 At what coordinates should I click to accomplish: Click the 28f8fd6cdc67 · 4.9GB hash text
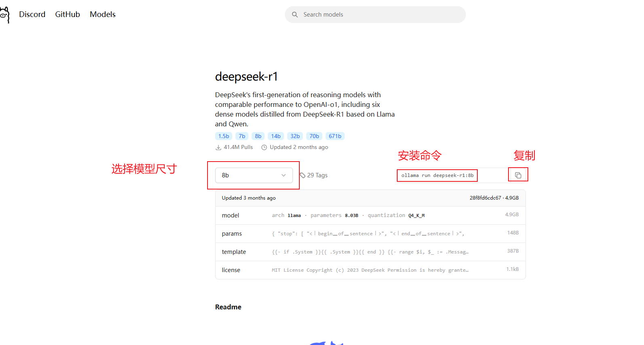494,198
